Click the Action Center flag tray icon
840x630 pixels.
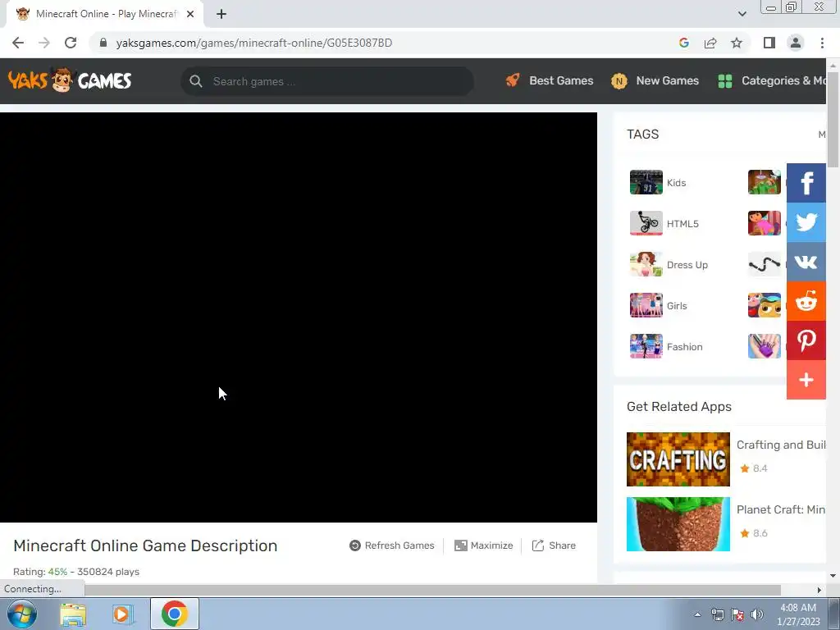(x=737, y=614)
